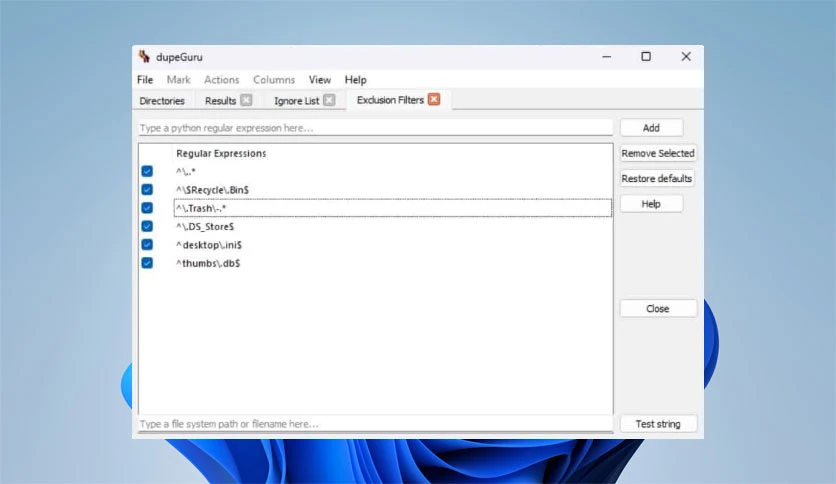836x484 pixels.
Task: Click the Regular Expressions column header
Action: tap(221, 154)
